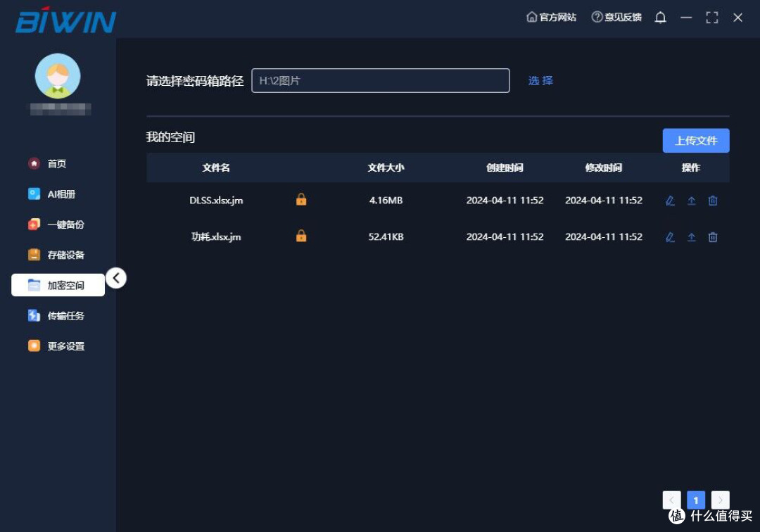The width and height of the screenshot is (760, 532).
Task: Click the export arrow icon for 功耗.xlsx.jm
Action: coord(691,237)
